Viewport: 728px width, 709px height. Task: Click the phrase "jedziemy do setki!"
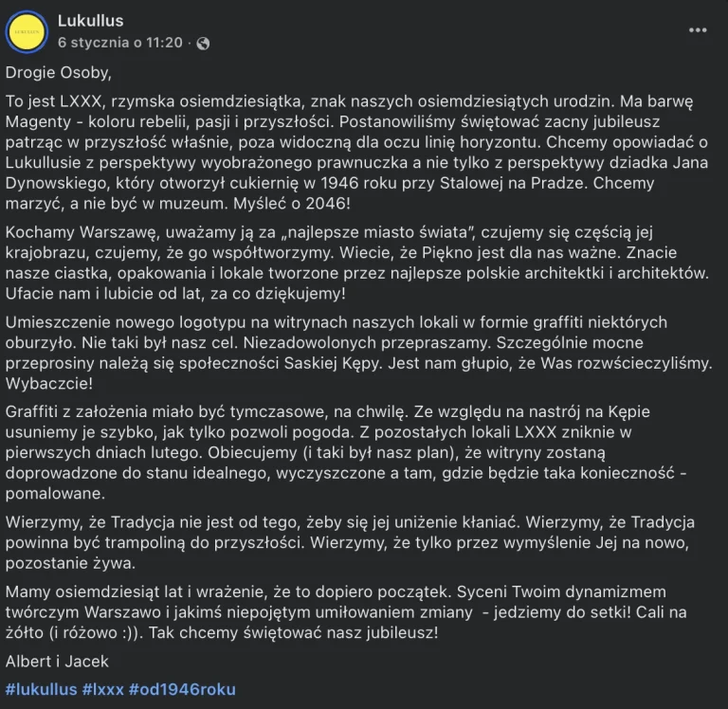click(x=564, y=612)
